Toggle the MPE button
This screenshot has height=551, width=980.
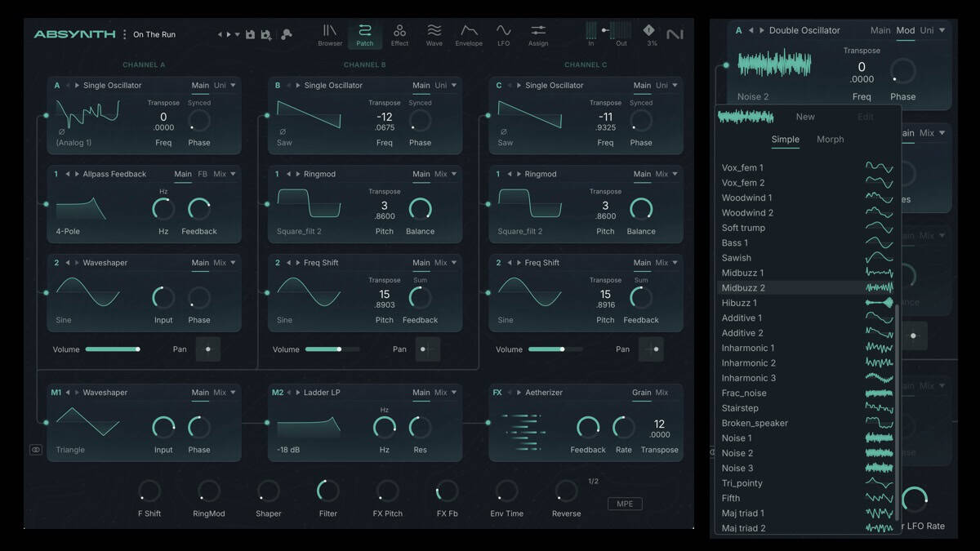[x=625, y=504]
